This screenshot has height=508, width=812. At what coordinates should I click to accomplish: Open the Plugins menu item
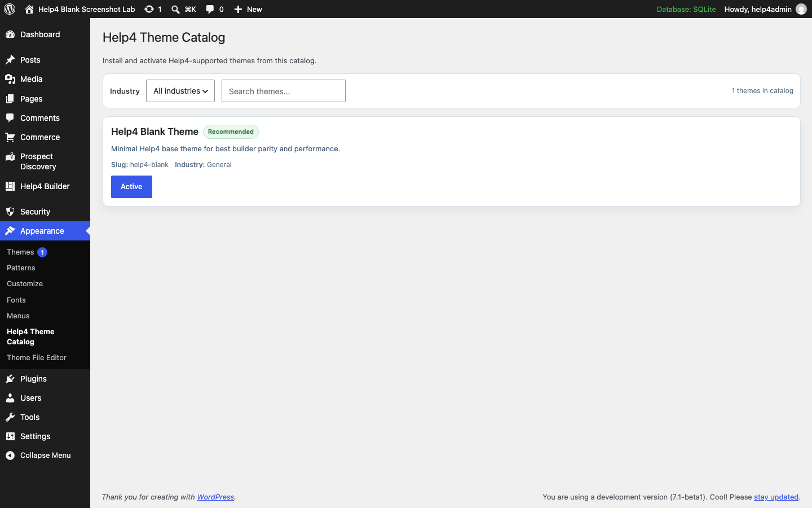[x=45, y=379]
